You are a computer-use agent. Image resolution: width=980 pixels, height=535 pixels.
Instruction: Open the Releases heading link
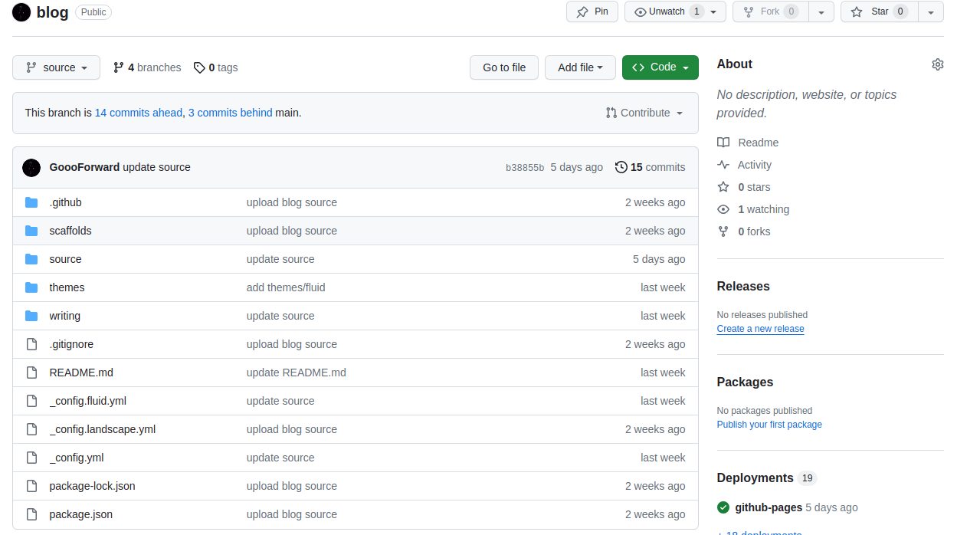pyautogui.click(x=743, y=286)
